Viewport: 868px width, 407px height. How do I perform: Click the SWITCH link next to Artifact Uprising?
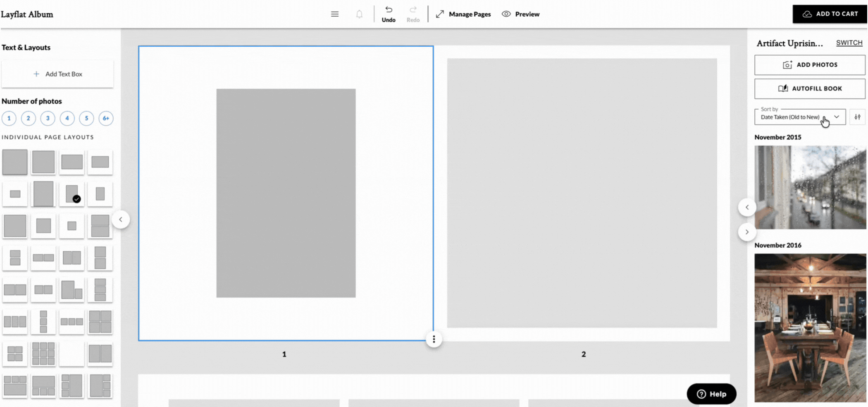[x=849, y=43]
